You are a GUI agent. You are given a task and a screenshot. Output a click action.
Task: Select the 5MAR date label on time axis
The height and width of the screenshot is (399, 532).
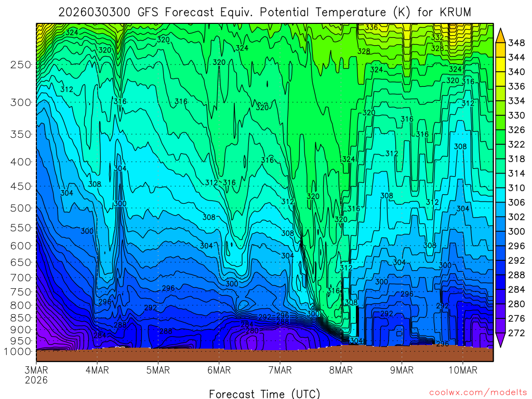[x=158, y=370]
